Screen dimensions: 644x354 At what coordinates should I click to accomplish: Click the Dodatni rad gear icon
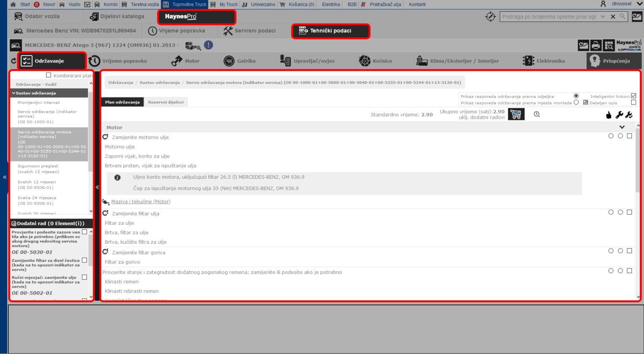(13, 224)
